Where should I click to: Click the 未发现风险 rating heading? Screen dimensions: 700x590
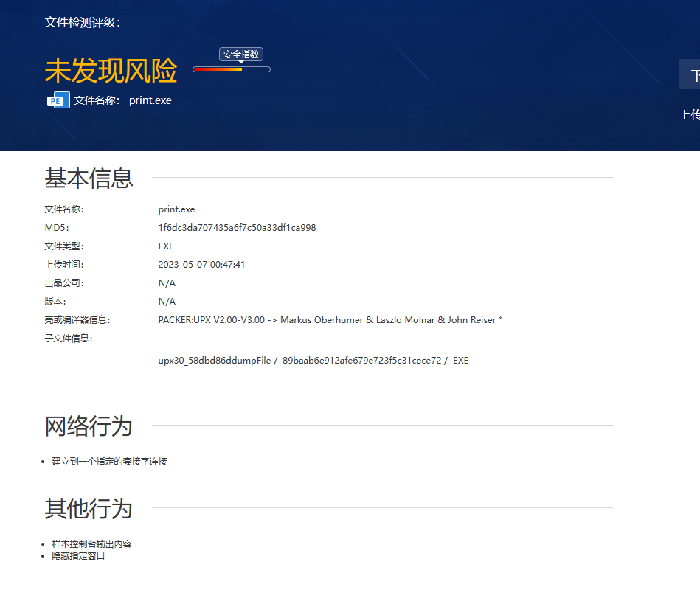(111, 71)
